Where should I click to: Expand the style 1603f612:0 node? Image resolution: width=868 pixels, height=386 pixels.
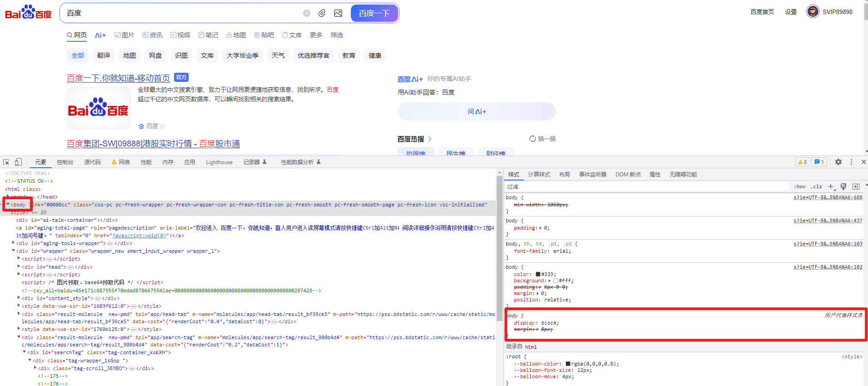click(19, 306)
